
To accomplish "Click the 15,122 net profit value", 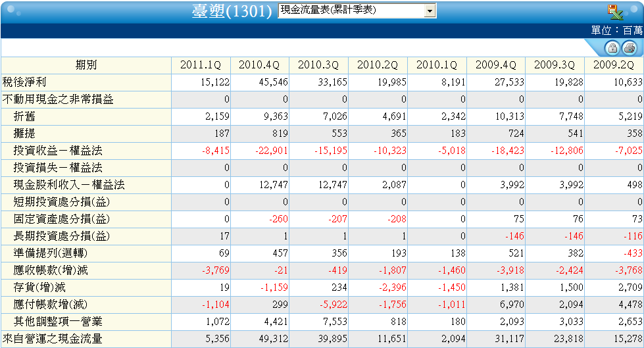I will click(215, 83).
